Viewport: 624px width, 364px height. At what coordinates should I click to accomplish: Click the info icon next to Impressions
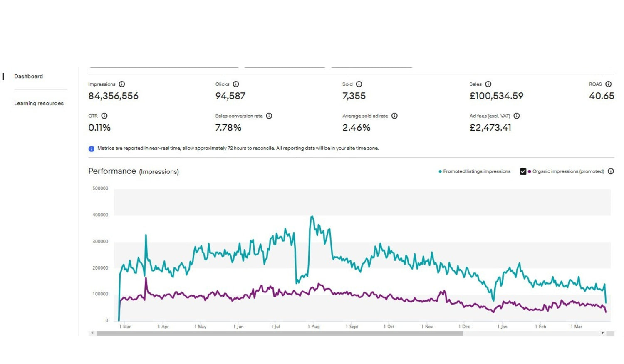122,84
